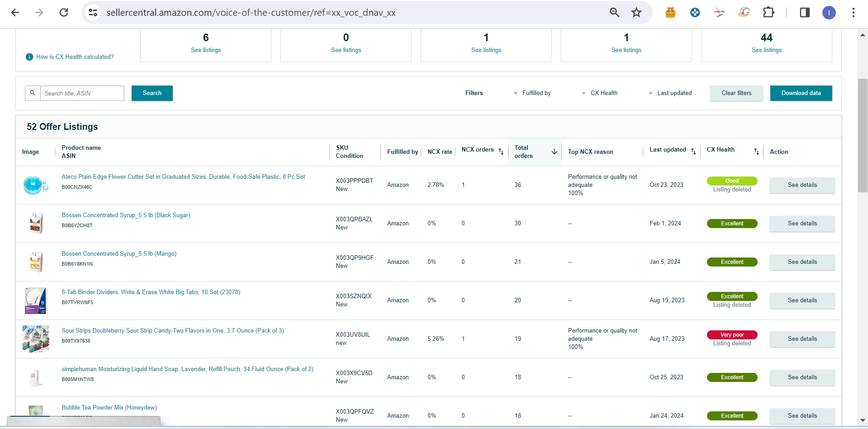See details for Bossen Syrup Black Sugar
This screenshot has height=429, width=868.
[802, 224]
